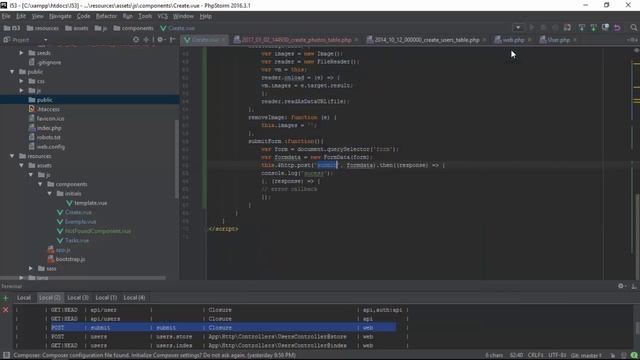Click the Debug toolbar icon
640x360 pixels.
point(543,28)
